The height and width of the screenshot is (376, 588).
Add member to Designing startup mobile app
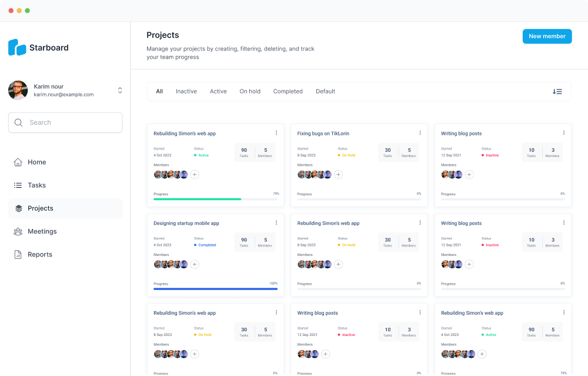click(x=195, y=265)
